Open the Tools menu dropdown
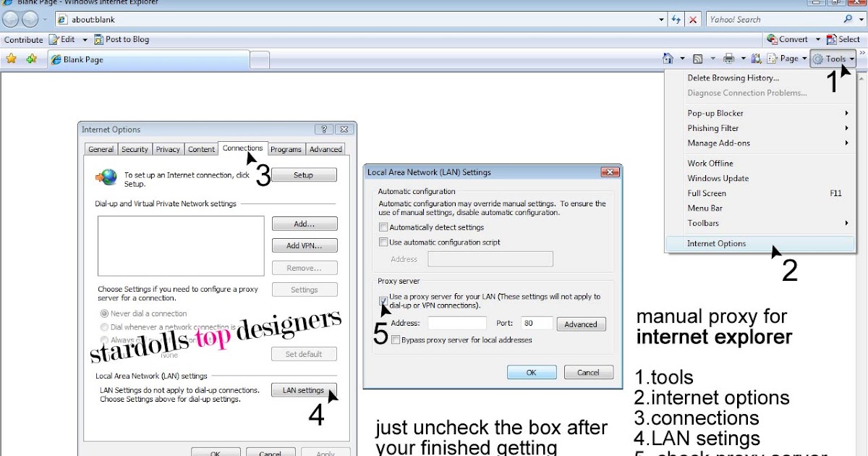This screenshot has height=456, width=868. (833, 59)
